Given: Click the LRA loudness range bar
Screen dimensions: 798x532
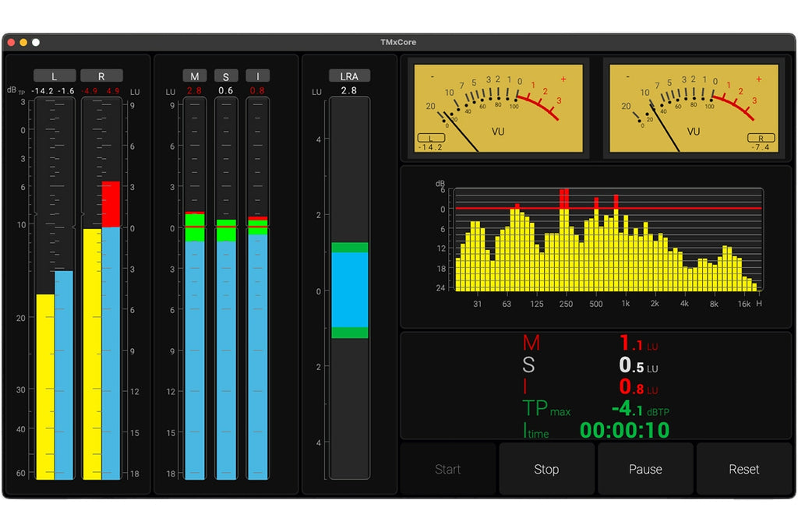Looking at the screenshot, I should coord(350,288).
